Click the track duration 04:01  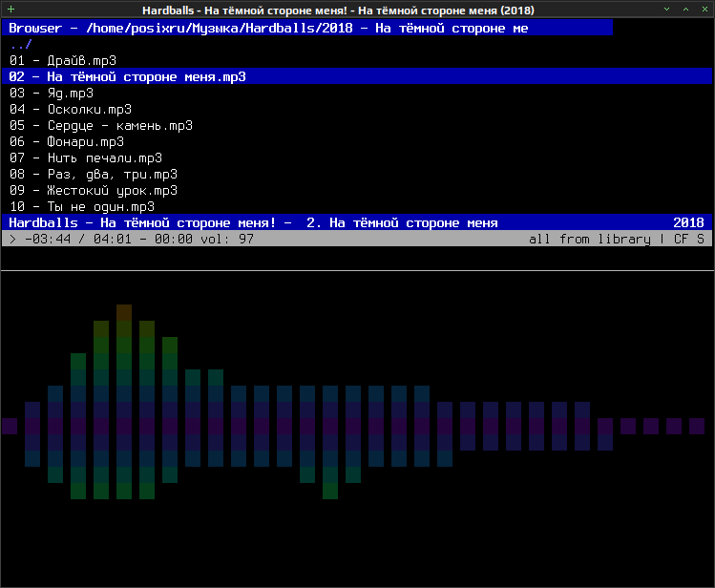(x=113, y=240)
